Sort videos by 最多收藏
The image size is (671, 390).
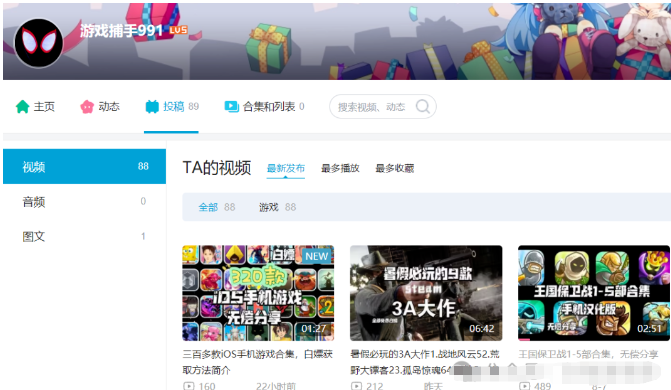pyautogui.click(x=395, y=168)
